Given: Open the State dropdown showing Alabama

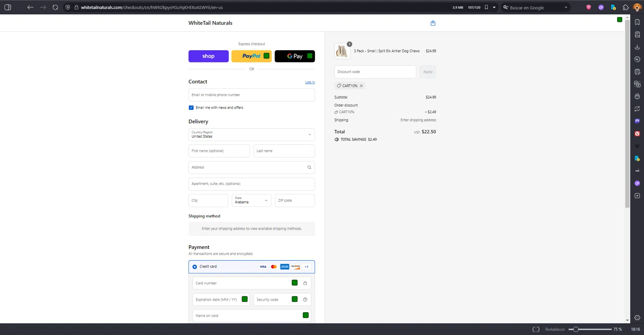Looking at the screenshot, I should pos(252,200).
